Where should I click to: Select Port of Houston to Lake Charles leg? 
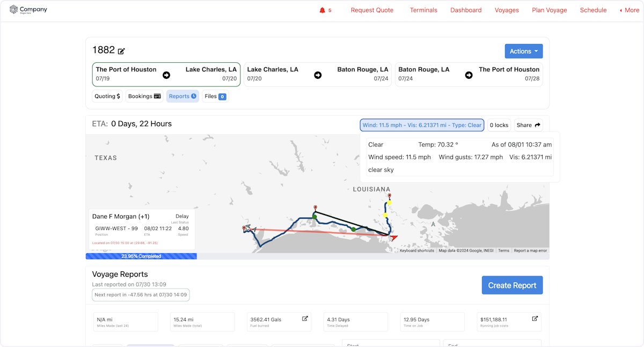tap(166, 75)
